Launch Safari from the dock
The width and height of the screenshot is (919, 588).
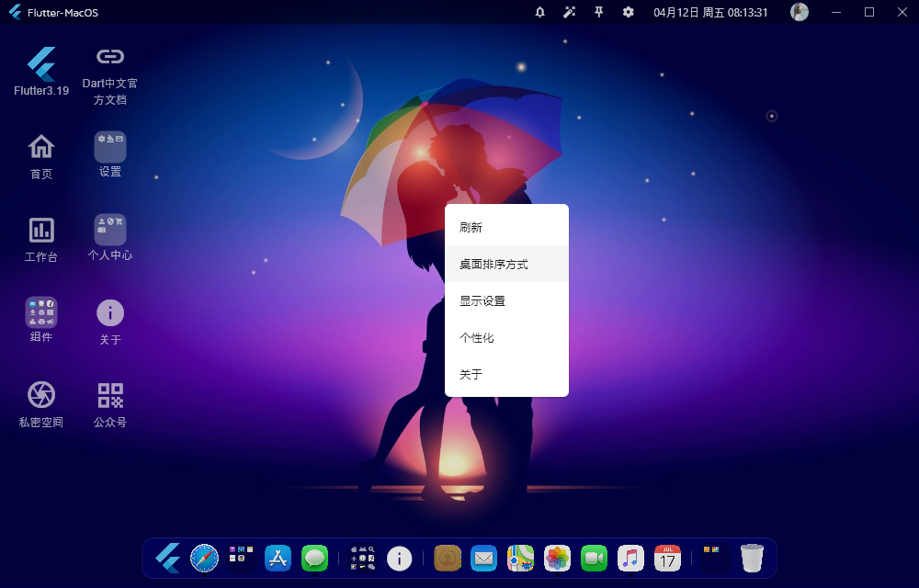click(x=203, y=558)
